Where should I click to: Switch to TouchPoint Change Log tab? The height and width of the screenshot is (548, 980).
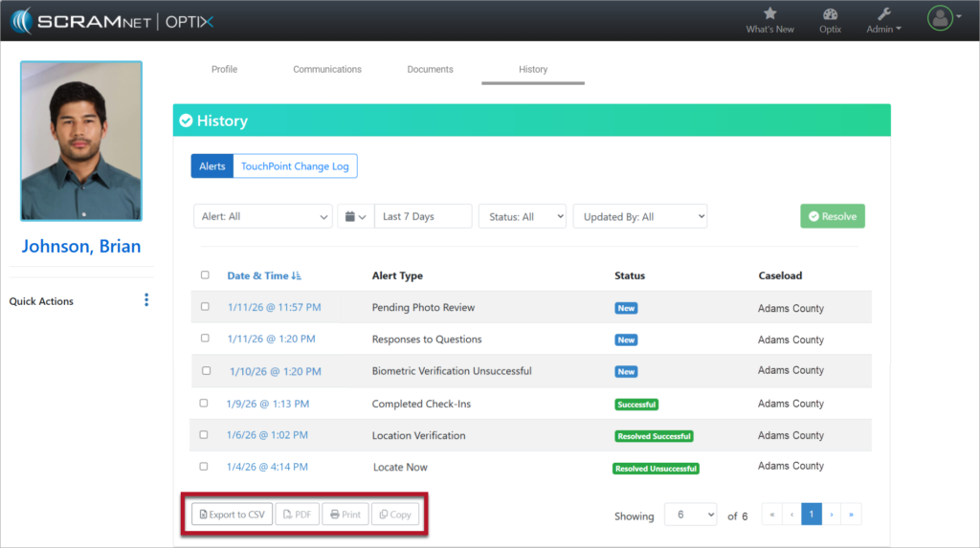tap(295, 166)
